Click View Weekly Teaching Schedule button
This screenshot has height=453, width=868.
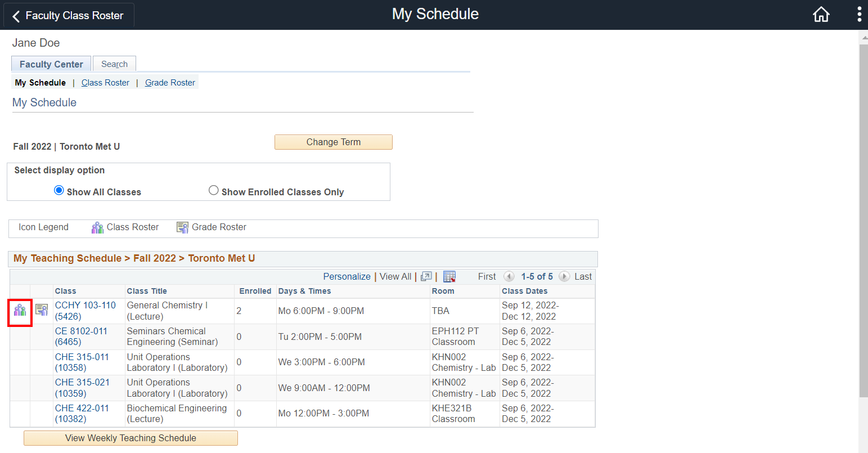pyautogui.click(x=131, y=438)
